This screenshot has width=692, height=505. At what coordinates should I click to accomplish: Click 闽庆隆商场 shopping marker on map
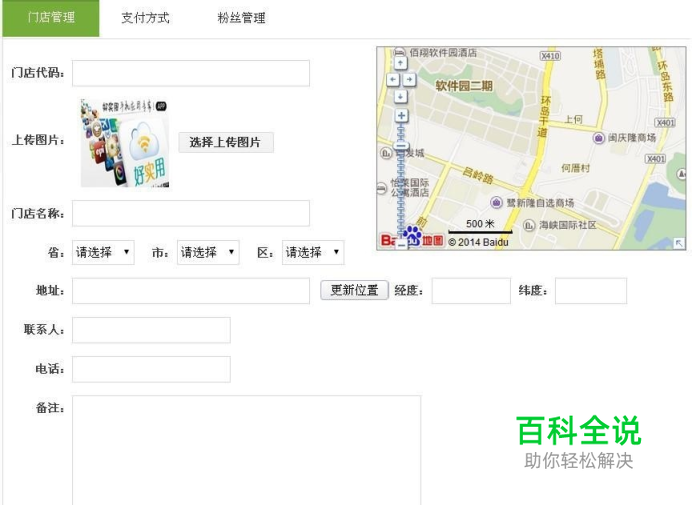point(598,138)
